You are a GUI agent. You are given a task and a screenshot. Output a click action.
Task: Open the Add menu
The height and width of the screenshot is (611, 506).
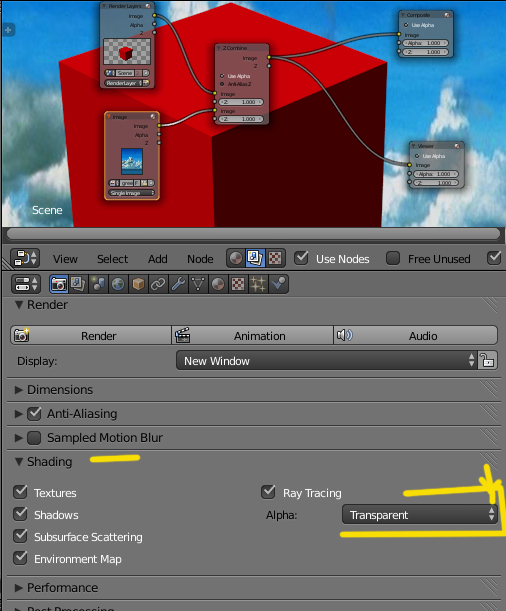(x=157, y=259)
